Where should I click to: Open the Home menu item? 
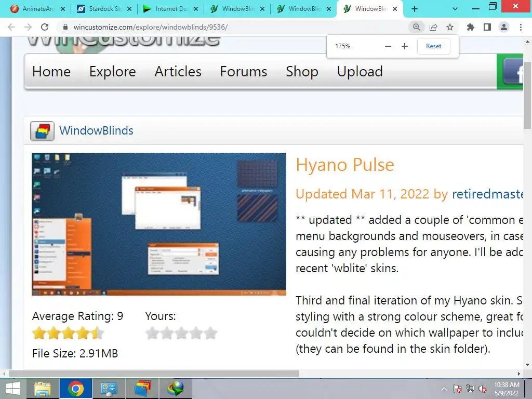[51, 72]
